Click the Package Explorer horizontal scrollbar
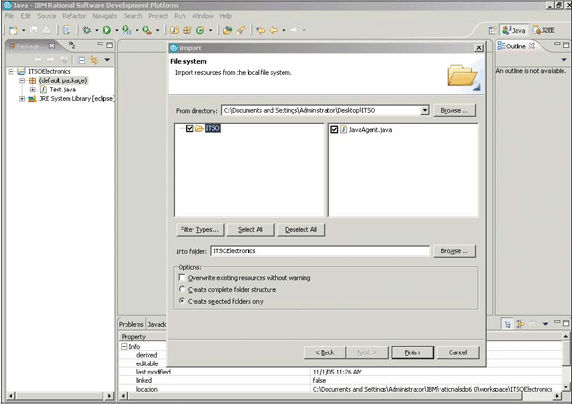The image size is (572, 404). coord(61,396)
